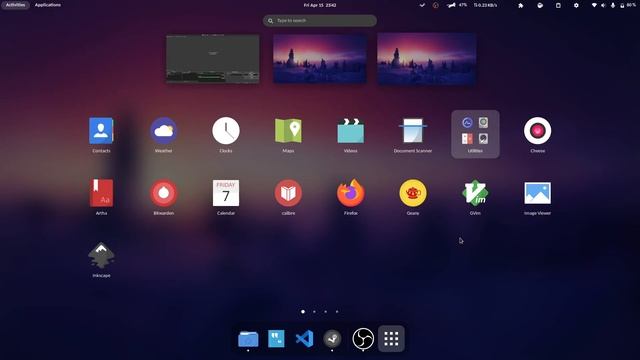640x360 pixels.
Task: Click the red circular indicator in top bar
Action: (436, 5)
